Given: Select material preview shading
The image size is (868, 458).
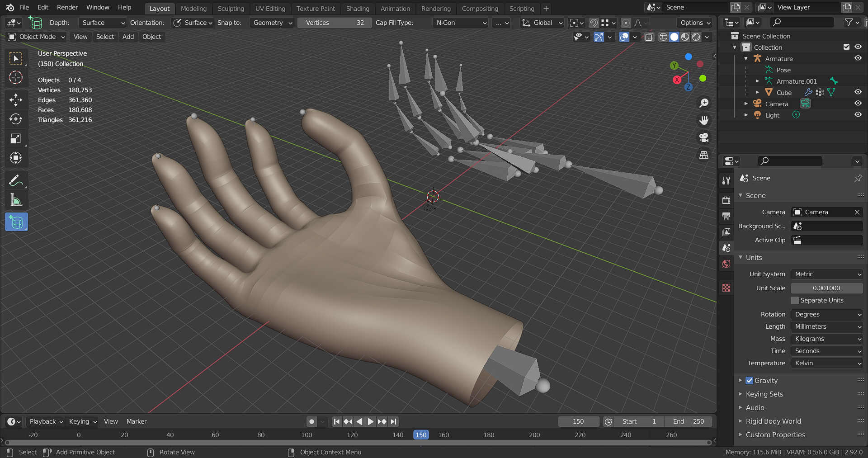Looking at the screenshot, I should click(685, 37).
